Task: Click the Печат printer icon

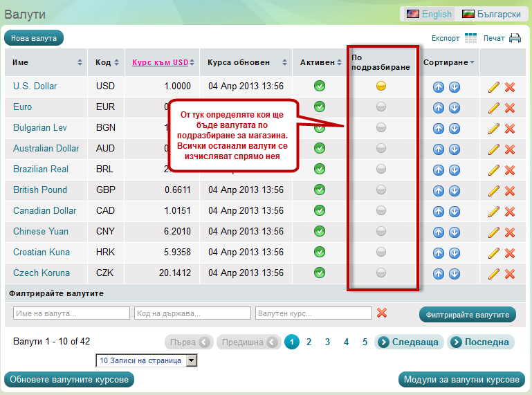Action: click(515, 38)
